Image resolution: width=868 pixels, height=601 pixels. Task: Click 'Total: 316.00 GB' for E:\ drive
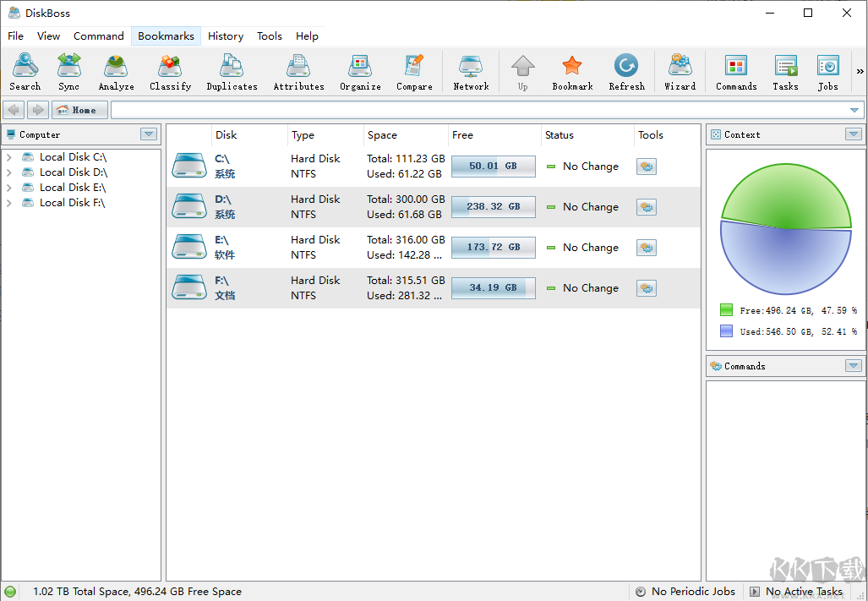pos(406,239)
